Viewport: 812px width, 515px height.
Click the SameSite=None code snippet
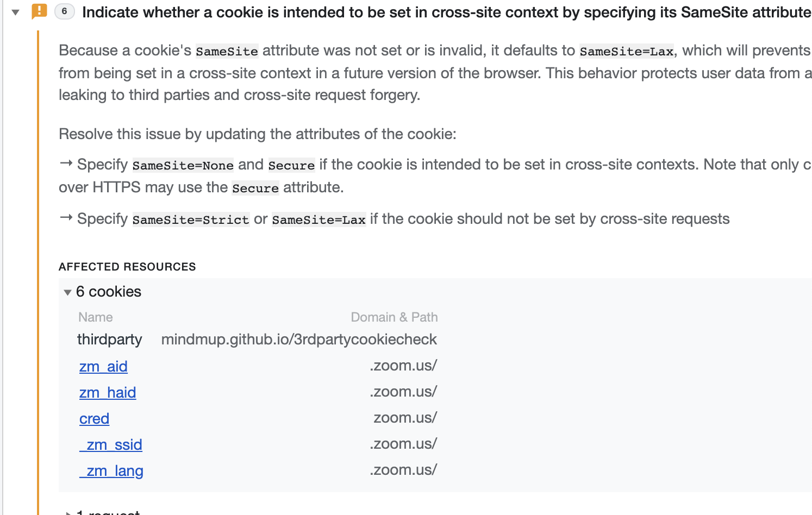[x=183, y=165]
